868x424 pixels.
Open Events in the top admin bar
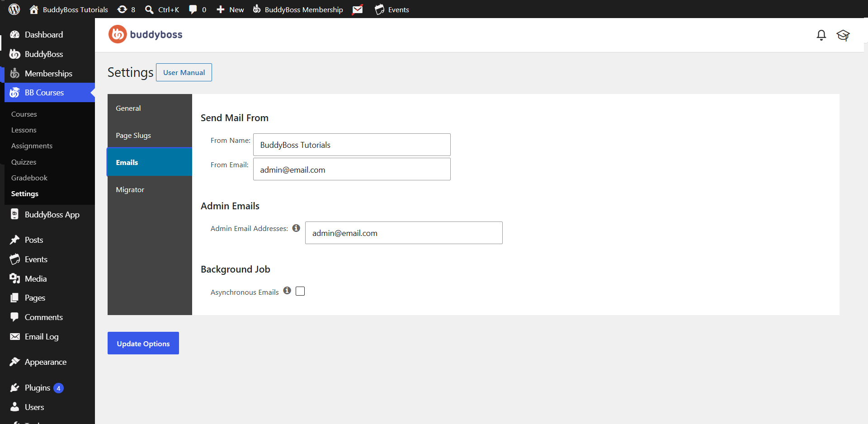coord(392,9)
